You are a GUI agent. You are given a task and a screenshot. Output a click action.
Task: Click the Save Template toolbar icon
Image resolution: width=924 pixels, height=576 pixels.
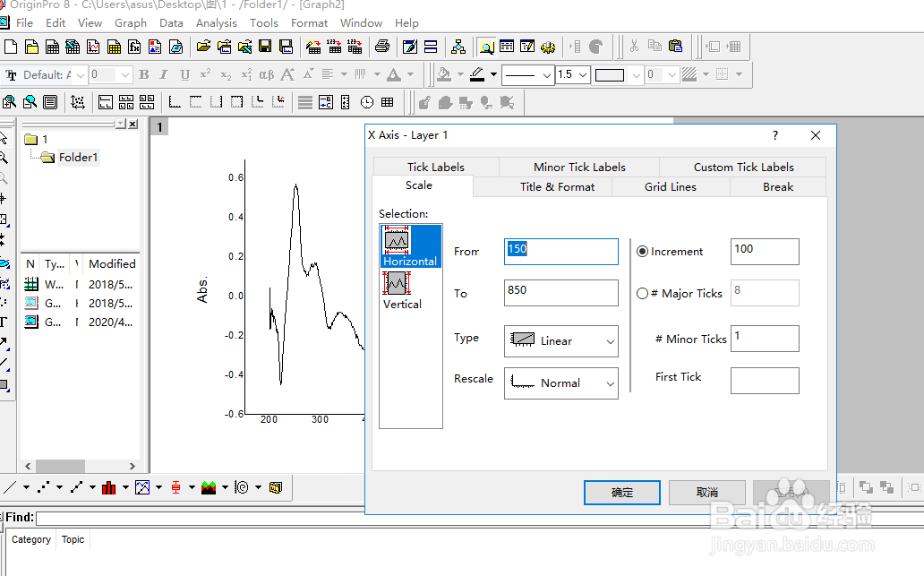[286, 47]
